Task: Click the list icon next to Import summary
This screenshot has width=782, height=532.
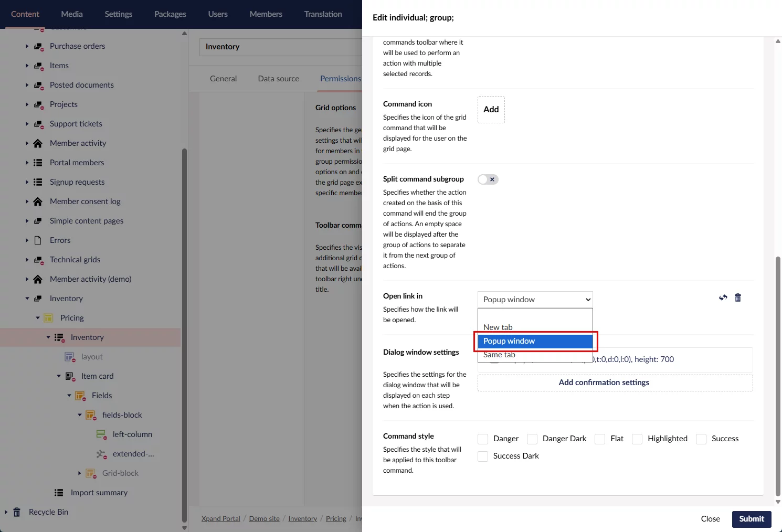Action: (x=59, y=493)
